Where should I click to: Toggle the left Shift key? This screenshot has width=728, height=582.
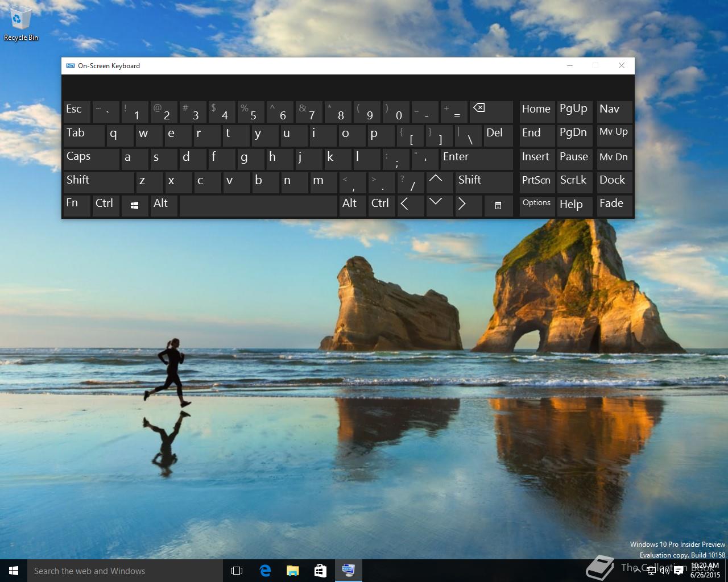98,182
